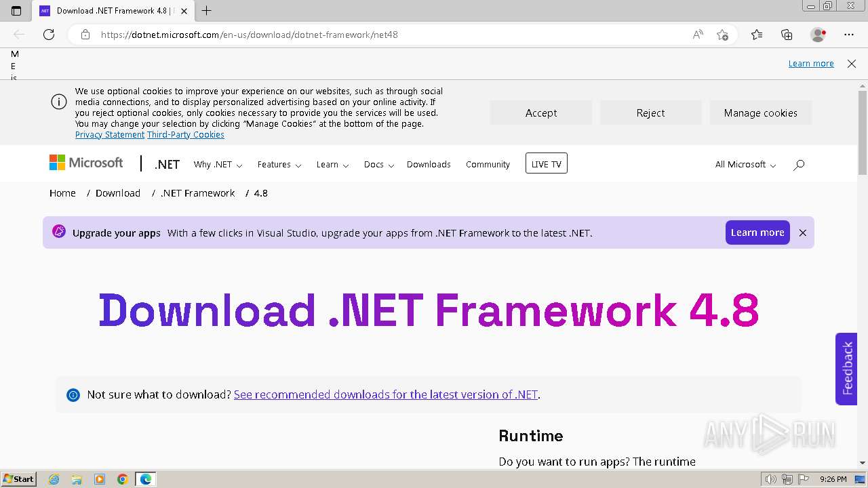
Task: Click the Edge taskbar icon
Action: (146, 479)
